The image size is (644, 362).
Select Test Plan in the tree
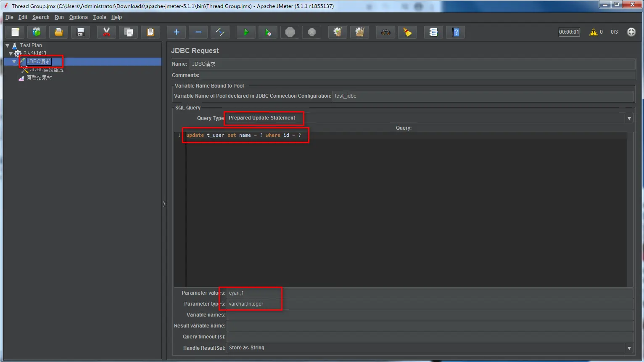31,45
